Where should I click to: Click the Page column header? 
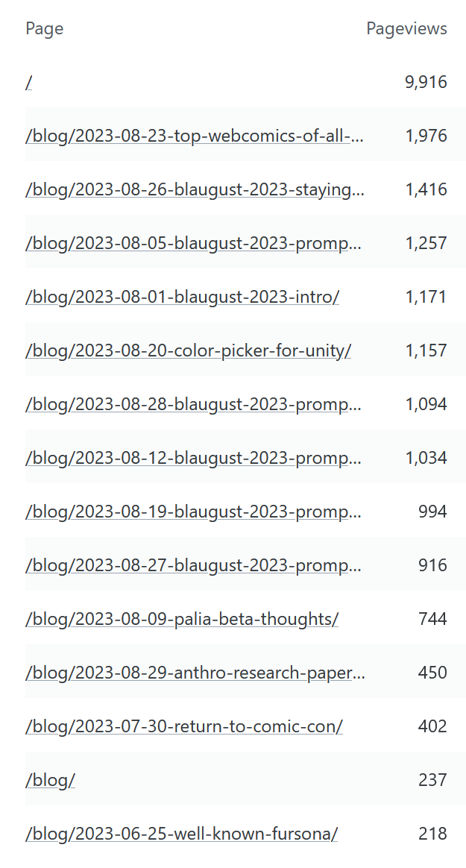point(44,29)
